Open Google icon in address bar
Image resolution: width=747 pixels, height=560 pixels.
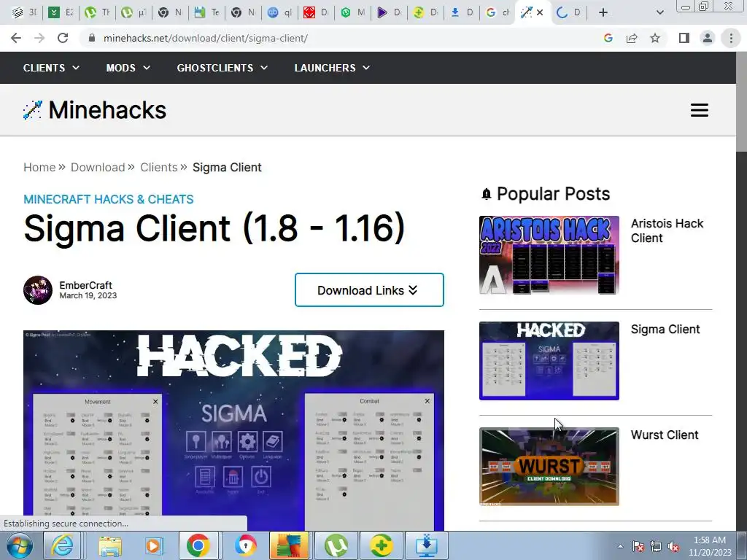[608, 38]
